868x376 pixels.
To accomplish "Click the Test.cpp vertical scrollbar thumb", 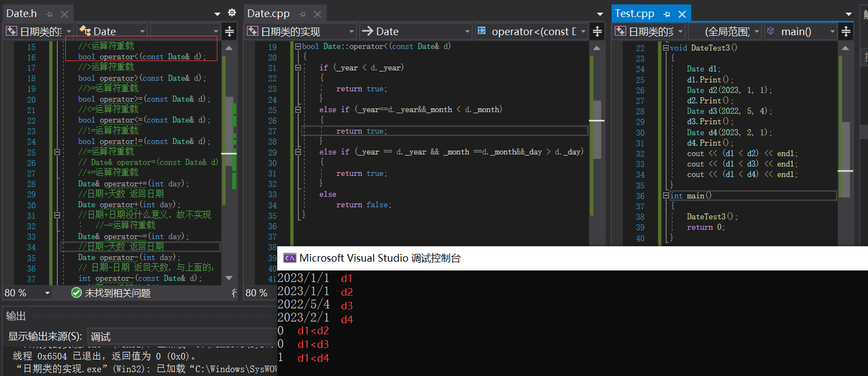I will (845, 159).
